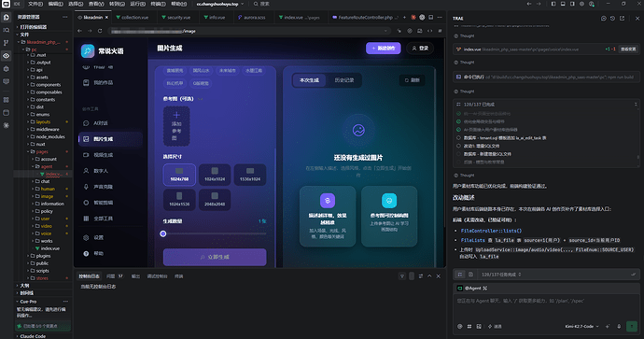Open the Explorer icon in the activity bar
Viewport: 644px width, 339px height.
coord(7,17)
